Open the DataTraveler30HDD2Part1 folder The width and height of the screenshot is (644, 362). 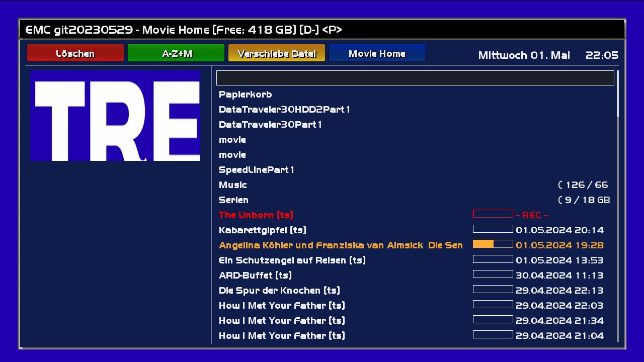[x=284, y=110]
